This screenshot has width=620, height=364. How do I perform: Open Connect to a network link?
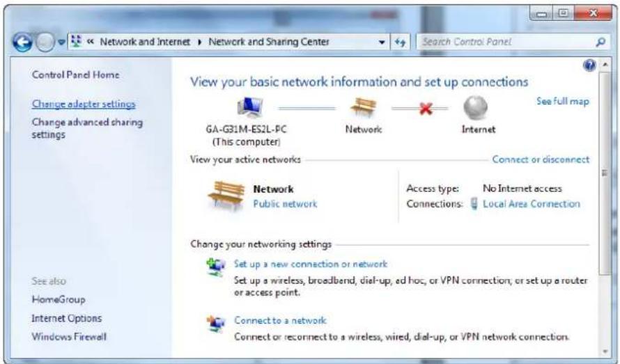click(x=280, y=320)
